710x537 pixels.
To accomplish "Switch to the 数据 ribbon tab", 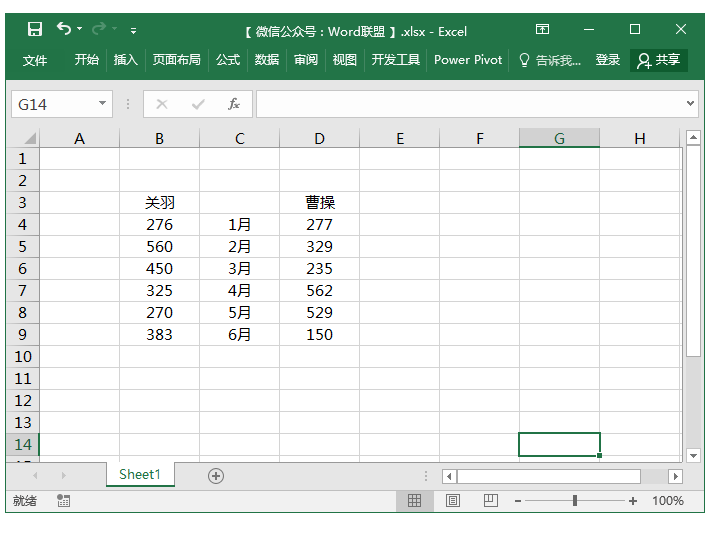I will [267, 60].
